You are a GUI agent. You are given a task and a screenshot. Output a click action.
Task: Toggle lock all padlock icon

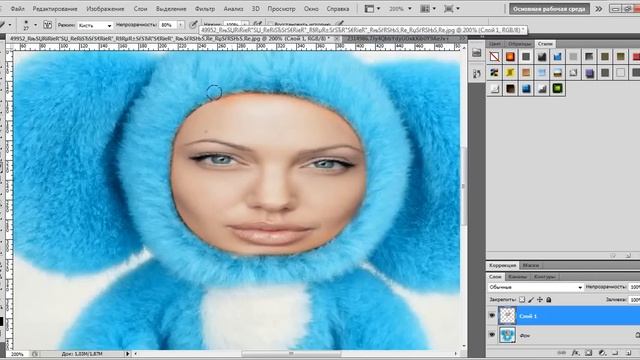[x=549, y=300]
